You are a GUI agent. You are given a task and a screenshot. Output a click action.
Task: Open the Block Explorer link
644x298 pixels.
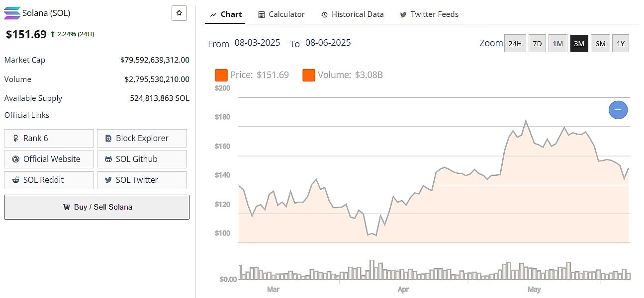click(x=142, y=138)
